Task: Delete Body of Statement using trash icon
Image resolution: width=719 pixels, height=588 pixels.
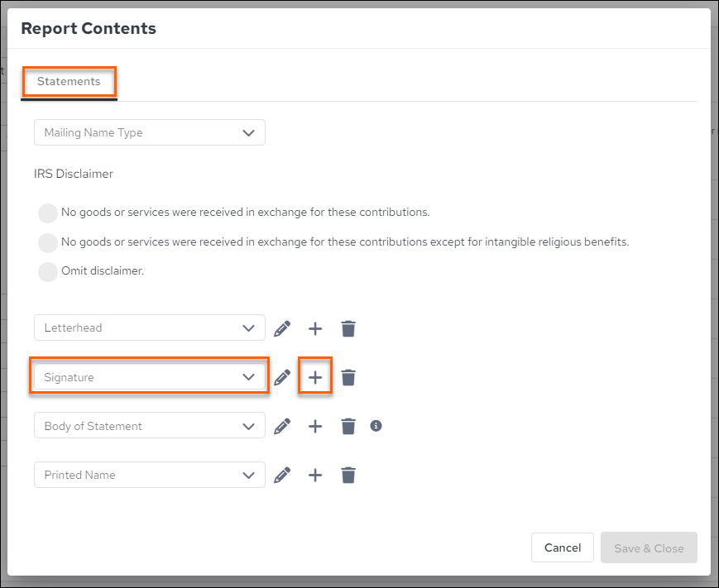Action: click(348, 426)
